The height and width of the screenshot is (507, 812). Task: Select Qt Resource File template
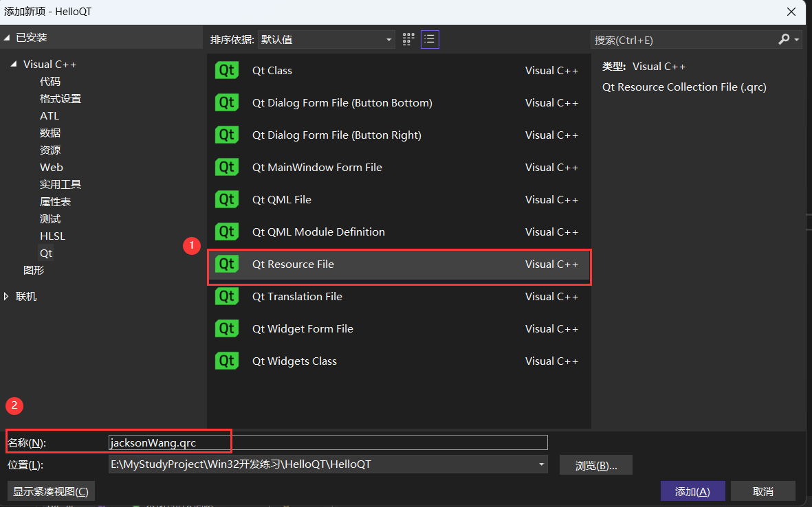pyautogui.click(x=399, y=264)
